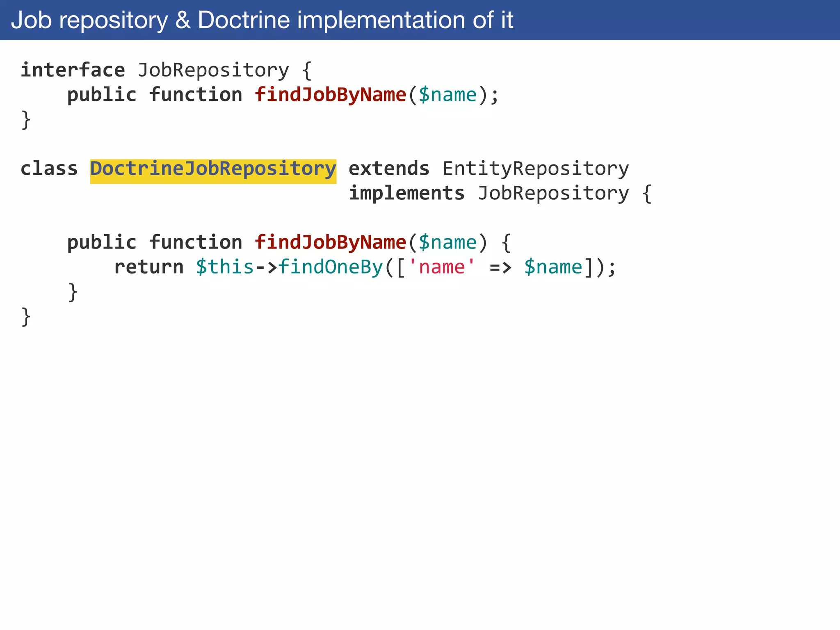
Task: Click the highlighted 'DoctrineJobRepository' class name
Action: [213, 171]
